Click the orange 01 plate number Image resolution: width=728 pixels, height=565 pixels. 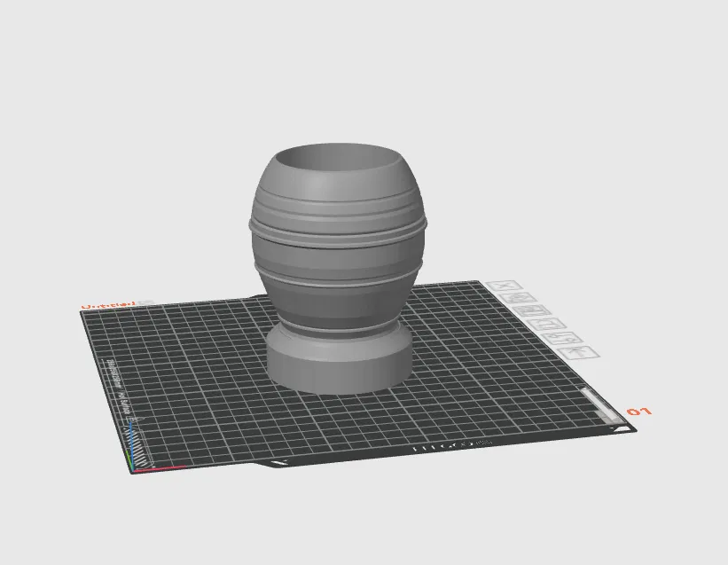(638, 412)
